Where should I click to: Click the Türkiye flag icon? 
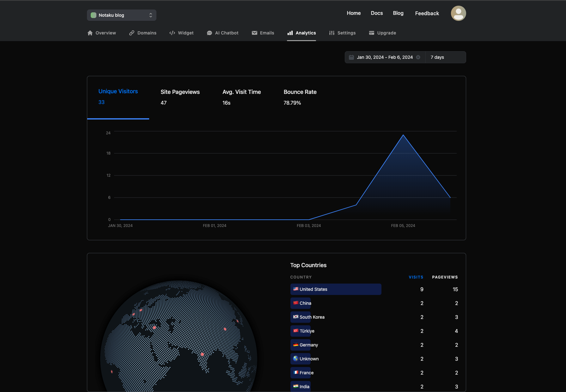(x=296, y=331)
